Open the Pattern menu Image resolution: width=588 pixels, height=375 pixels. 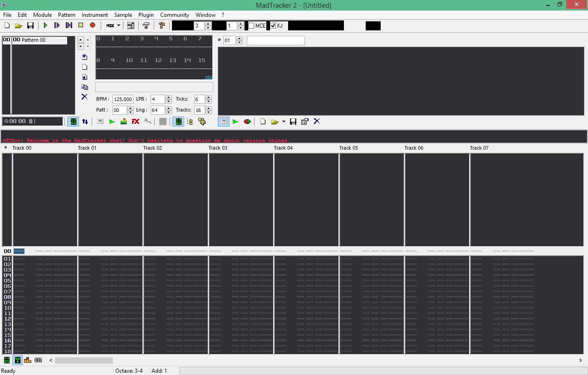[x=67, y=15]
